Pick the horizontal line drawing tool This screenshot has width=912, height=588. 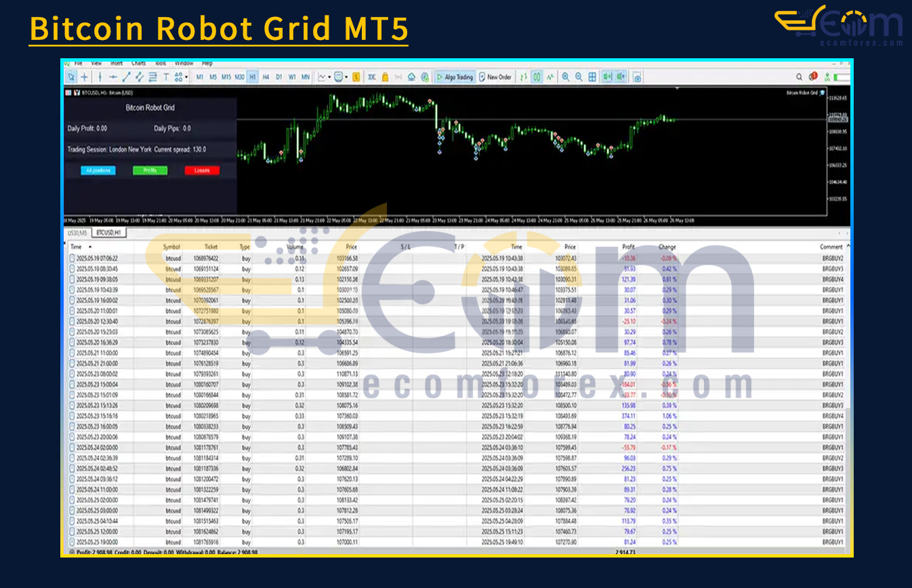113,77
